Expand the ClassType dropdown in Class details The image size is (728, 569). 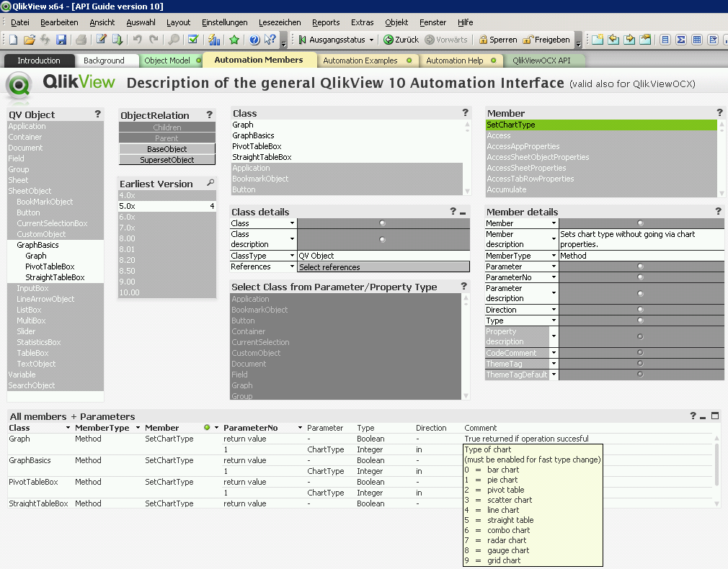(x=293, y=256)
